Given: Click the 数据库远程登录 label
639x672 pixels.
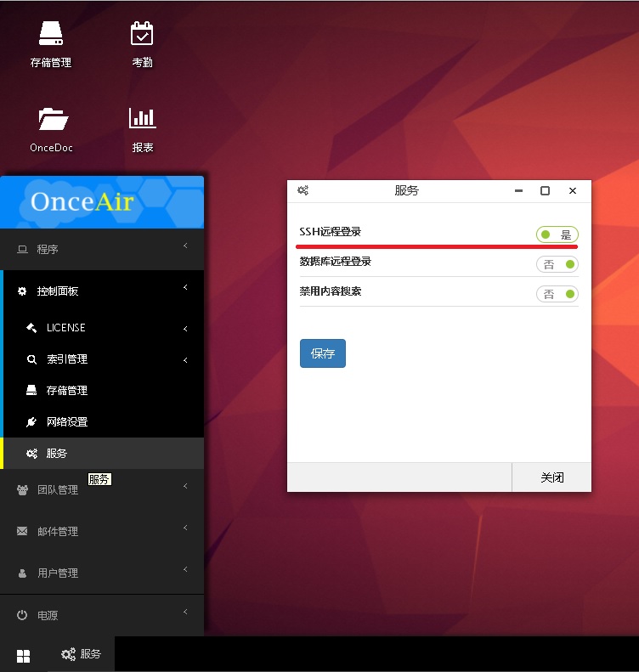Looking at the screenshot, I should pyautogui.click(x=335, y=262).
